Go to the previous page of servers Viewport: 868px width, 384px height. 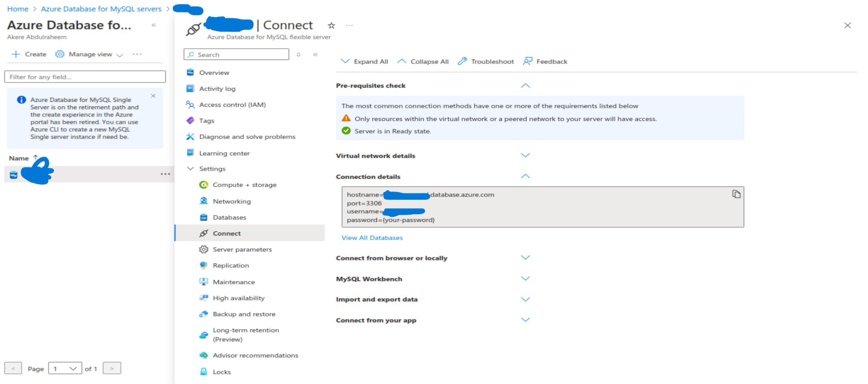tap(13, 368)
